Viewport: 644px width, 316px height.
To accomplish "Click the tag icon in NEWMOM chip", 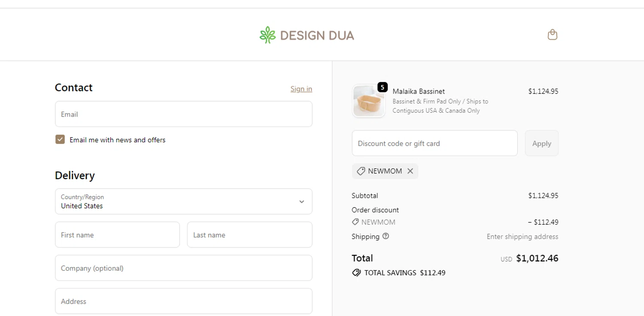I will (x=361, y=171).
